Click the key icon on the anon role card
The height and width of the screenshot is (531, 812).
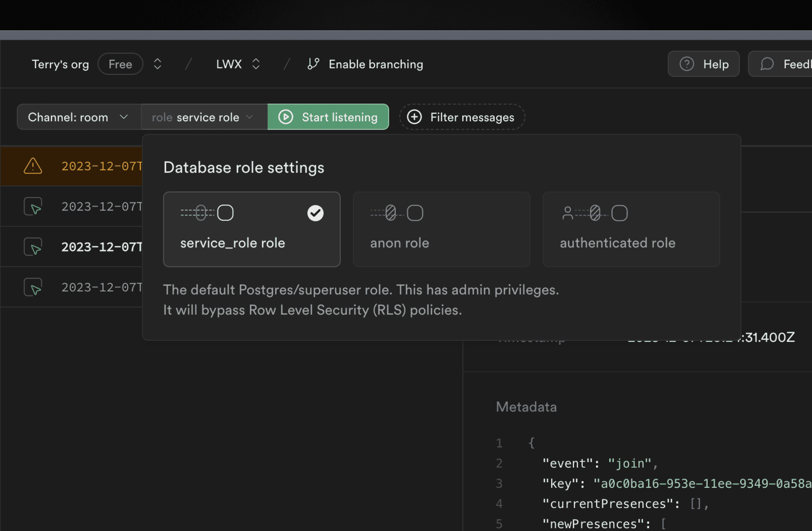coord(390,212)
